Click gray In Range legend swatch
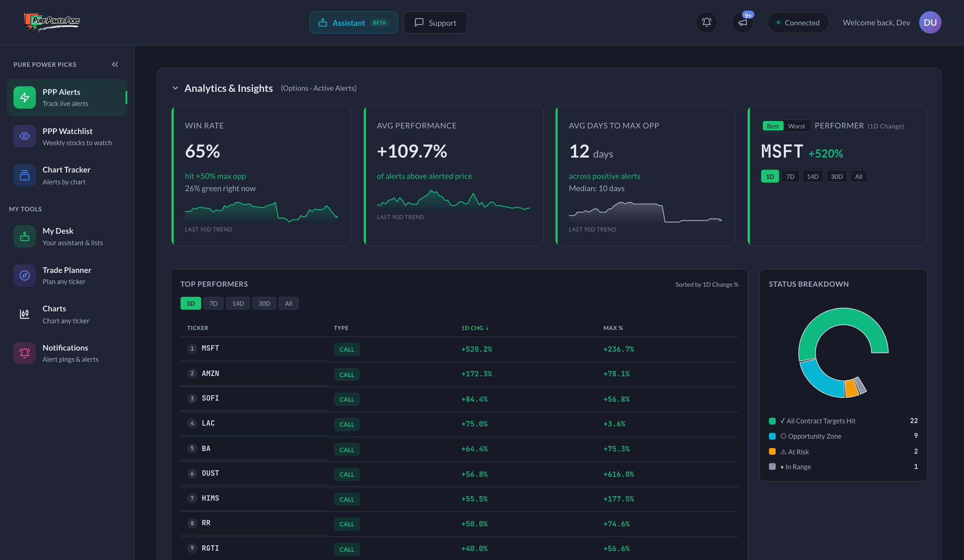 point(772,467)
